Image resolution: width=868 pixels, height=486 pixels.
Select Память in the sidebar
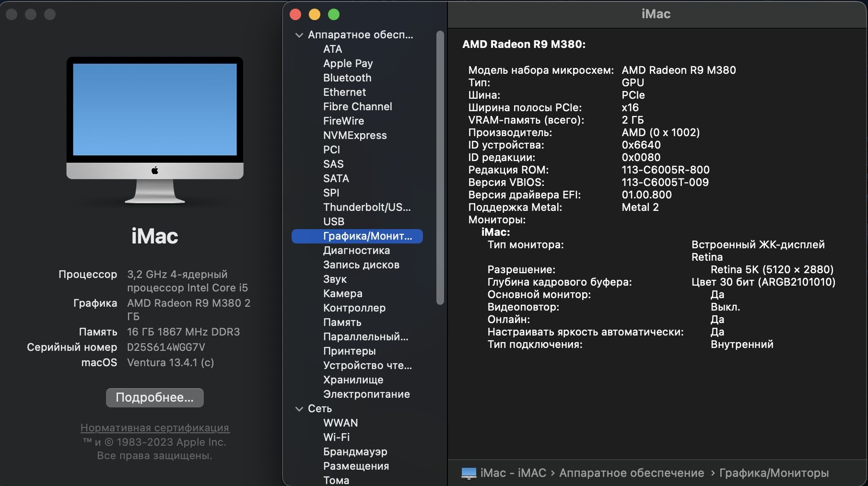(342, 322)
